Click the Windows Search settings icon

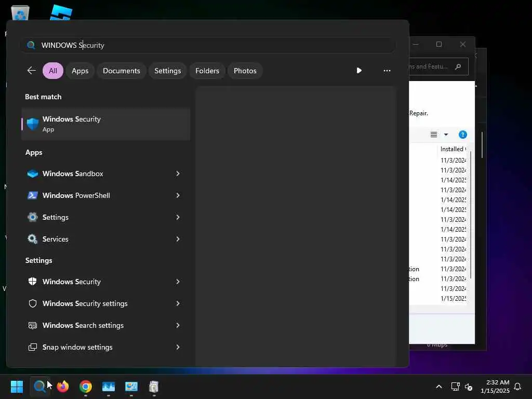(33, 325)
